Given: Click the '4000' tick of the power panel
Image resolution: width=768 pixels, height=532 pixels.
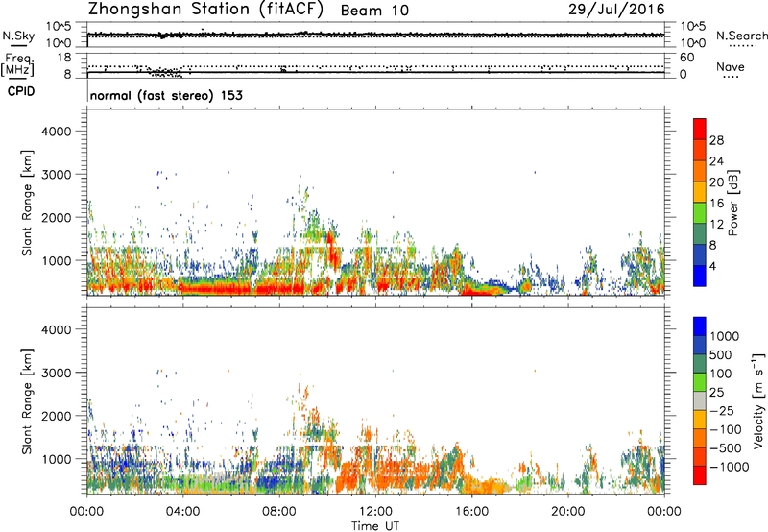Looking at the screenshot, I should pos(57,132).
